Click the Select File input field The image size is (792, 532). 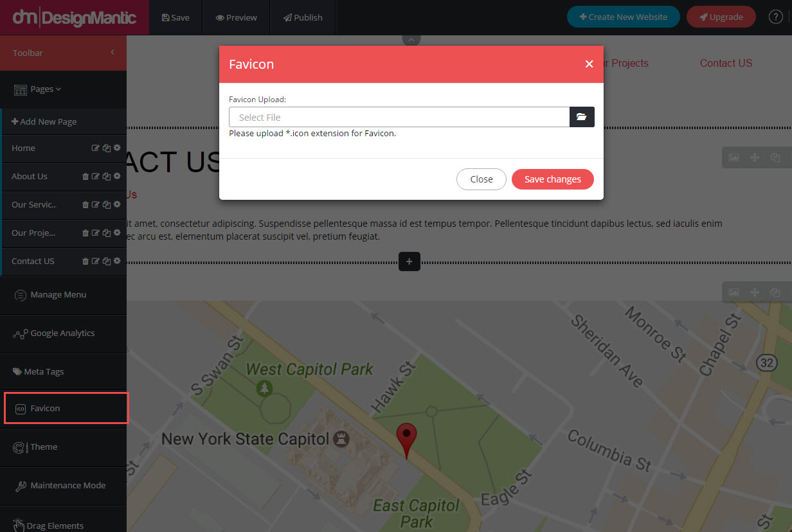[x=399, y=117]
